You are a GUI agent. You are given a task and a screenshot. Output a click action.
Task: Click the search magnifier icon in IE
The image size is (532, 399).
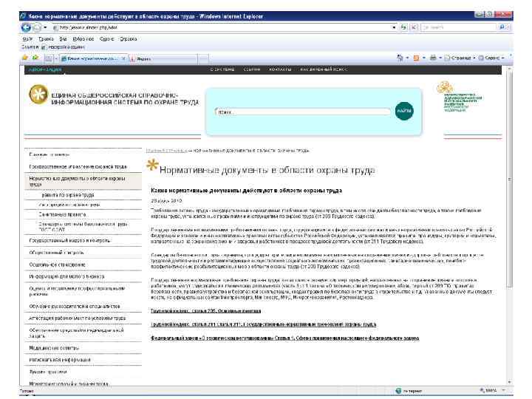[502, 27]
